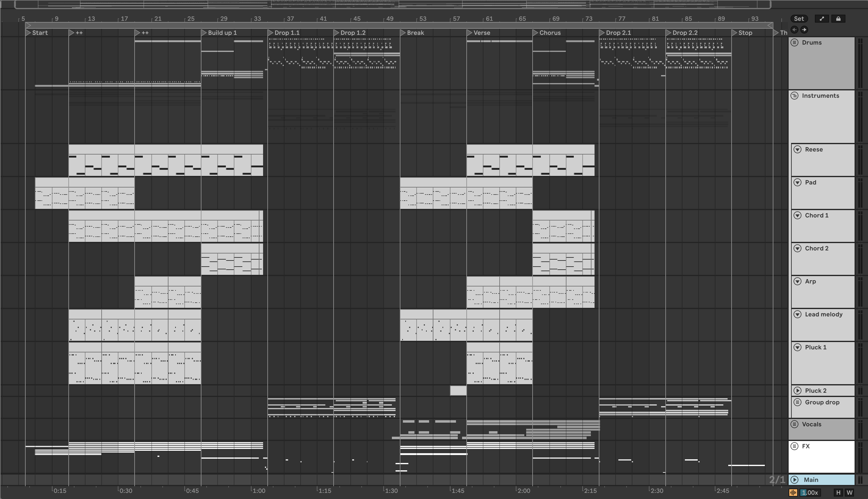The height and width of the screenshot is (499, 868).
Task: Select the first Pad clip after the Start locator
Action: [x=52, y=193]
